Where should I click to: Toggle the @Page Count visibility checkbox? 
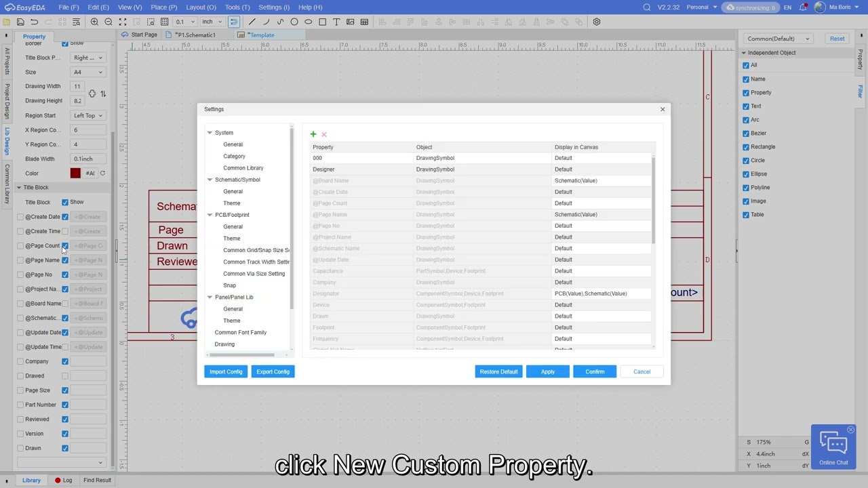pos(65,245)
